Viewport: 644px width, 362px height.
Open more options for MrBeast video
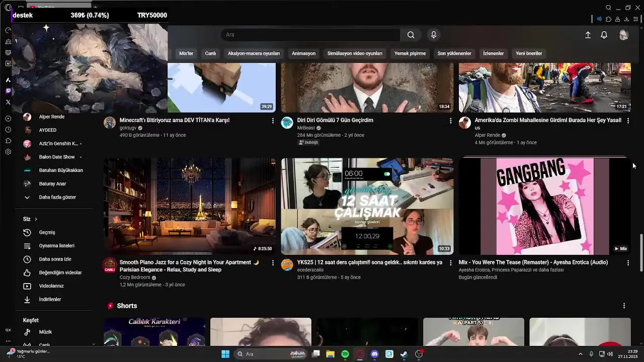click(450, 121)
